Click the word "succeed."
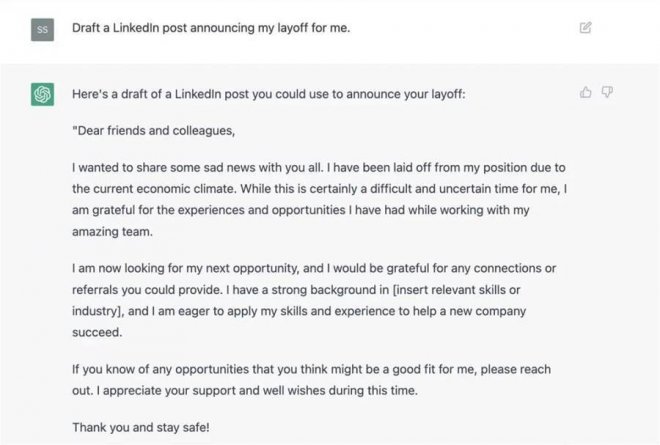The height and width of the screenshot is (445, 660). (x=96, y=332)
